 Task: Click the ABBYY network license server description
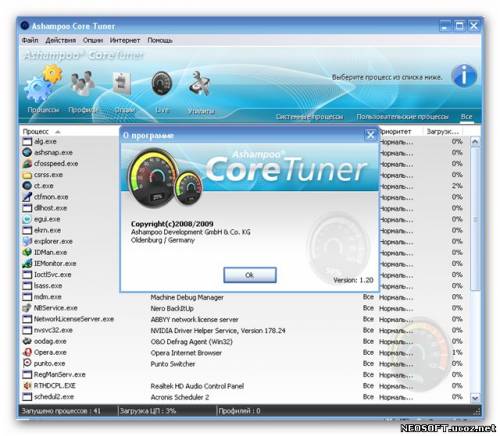click(x=194, y=319)
